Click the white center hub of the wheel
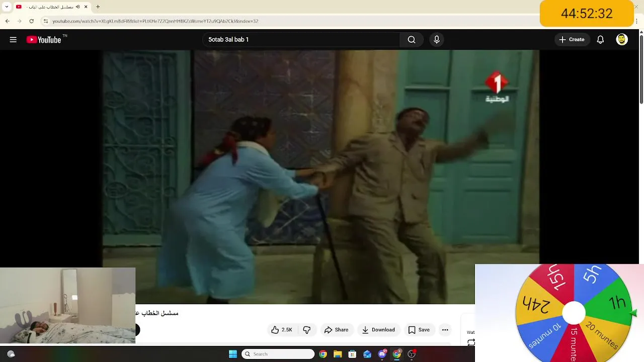Viewport: 644px width, 362px height. 574,313
